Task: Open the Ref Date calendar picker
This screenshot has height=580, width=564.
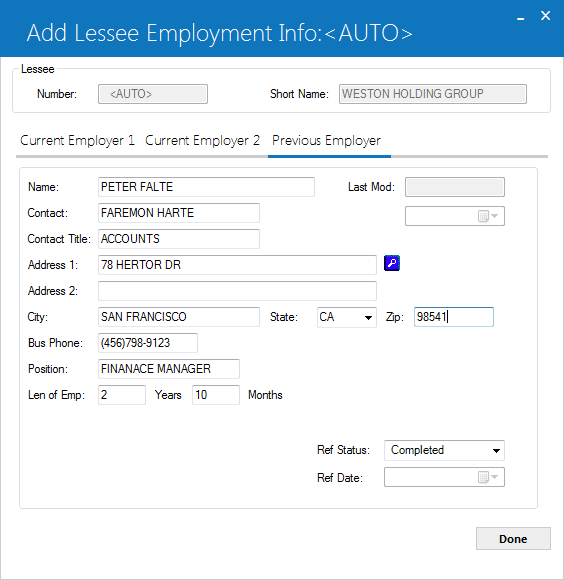Action: coord(488,477)
